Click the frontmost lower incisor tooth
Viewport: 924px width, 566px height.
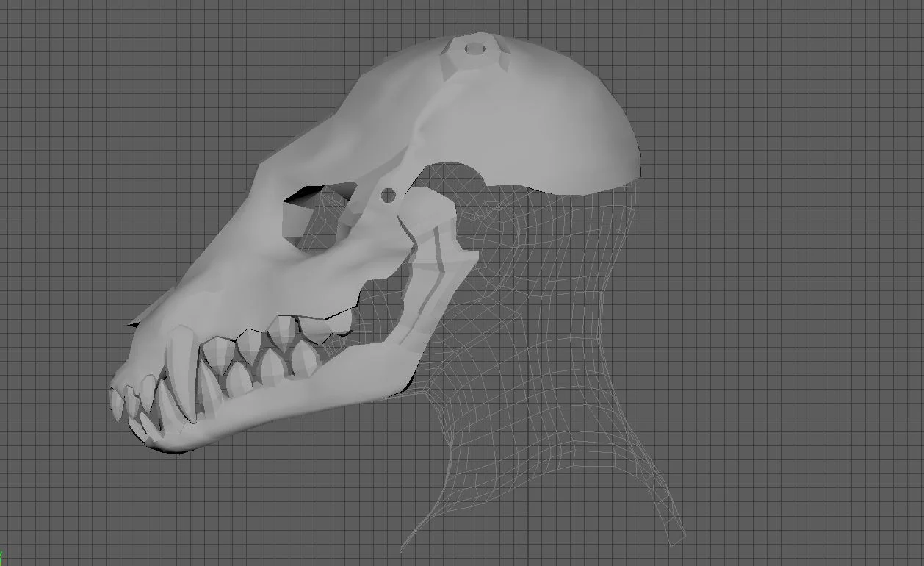point(119,403)
